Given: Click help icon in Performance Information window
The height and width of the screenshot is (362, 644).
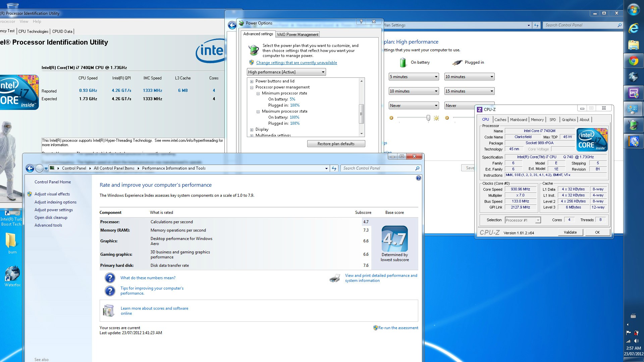Looking at the screenshot, I should click(418, 178).
